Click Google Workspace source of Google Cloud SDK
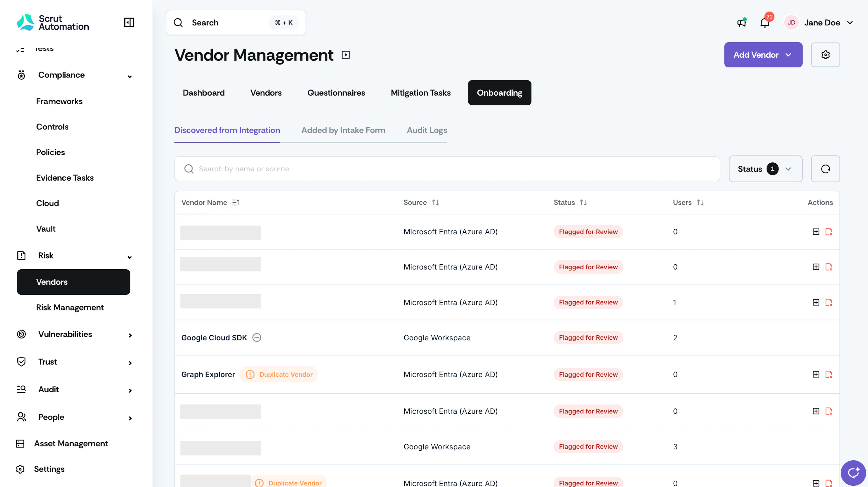Viewport: 868px width, 487px height. tap(437, 337)
